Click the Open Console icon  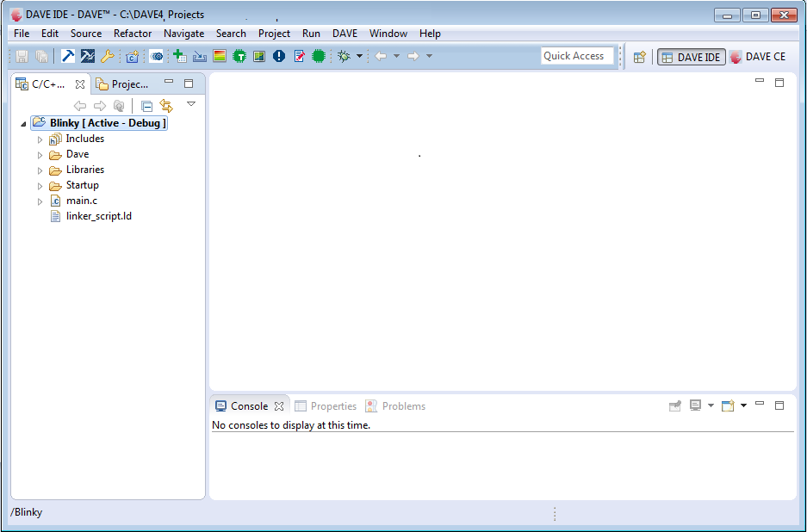click(728, 406)
